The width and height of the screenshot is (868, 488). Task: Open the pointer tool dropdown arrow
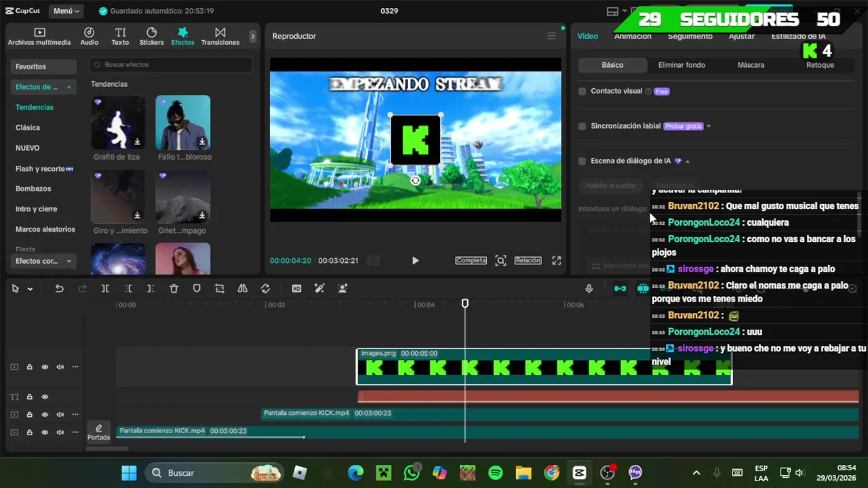click(30, 289)
